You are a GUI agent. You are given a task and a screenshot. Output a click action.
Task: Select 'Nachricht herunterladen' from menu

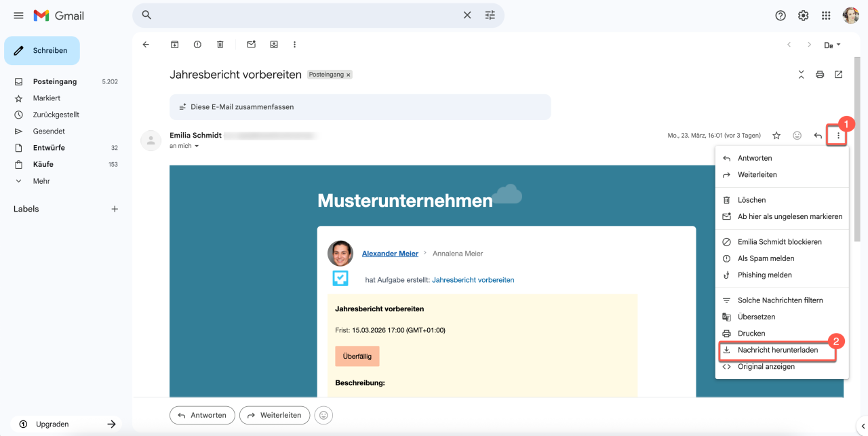tap(777, 351)
